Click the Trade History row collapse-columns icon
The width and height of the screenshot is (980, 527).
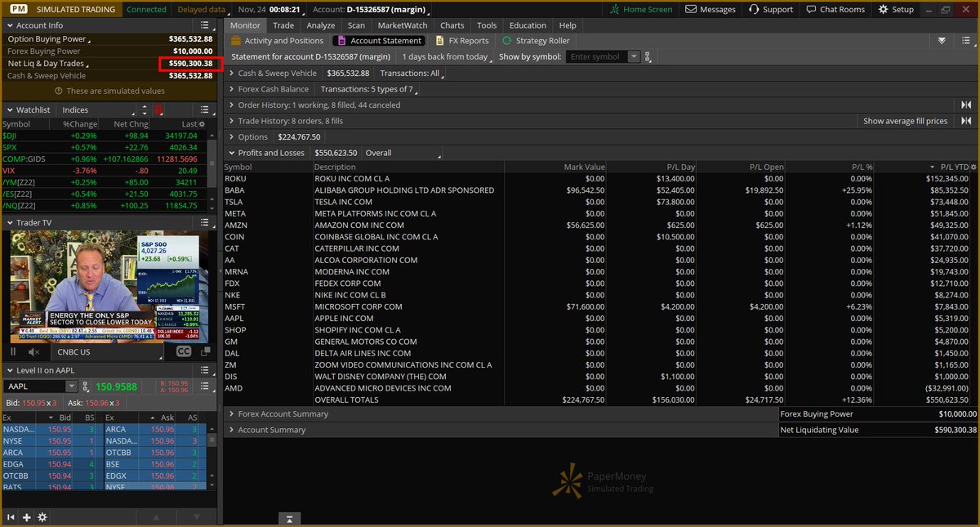[966, 121]
